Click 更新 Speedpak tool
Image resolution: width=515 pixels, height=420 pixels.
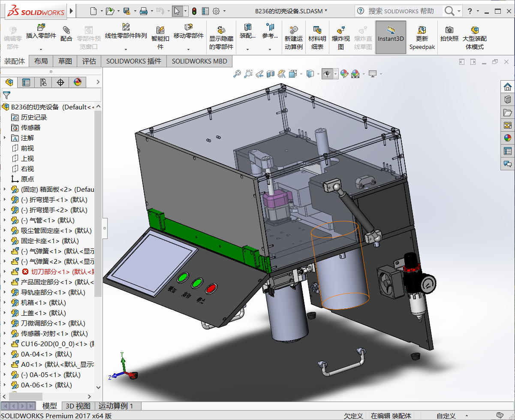422,38
